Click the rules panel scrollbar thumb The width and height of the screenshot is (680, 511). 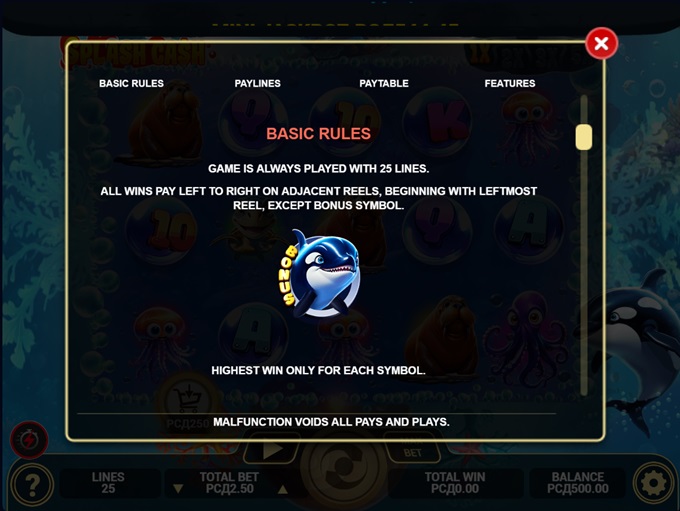coord(584,137)
